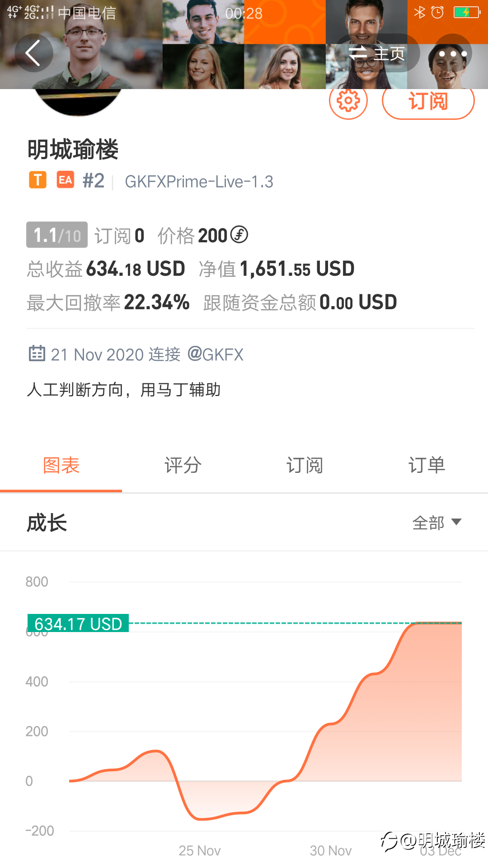The height and width of the screenshot is (868, 488).
Task: Switch to the 订阅 tab
Action: click(305, 465)
